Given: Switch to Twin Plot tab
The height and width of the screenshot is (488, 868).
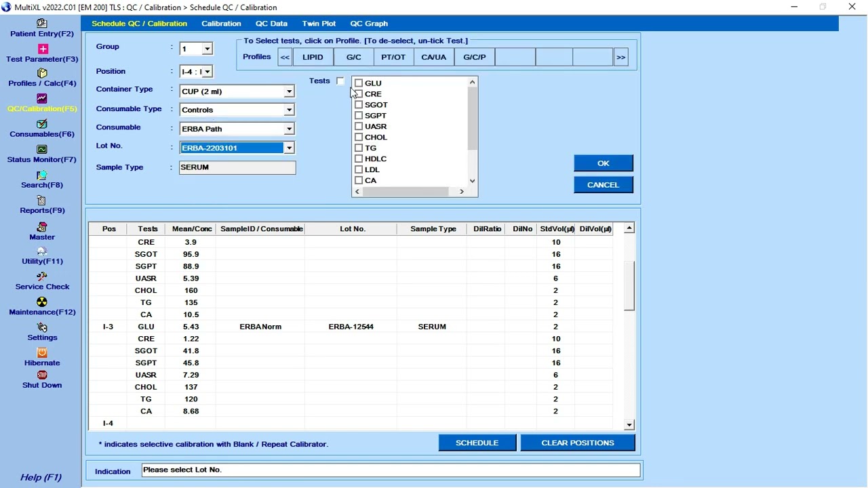Looking at the screenshot, I should (319, 24).
